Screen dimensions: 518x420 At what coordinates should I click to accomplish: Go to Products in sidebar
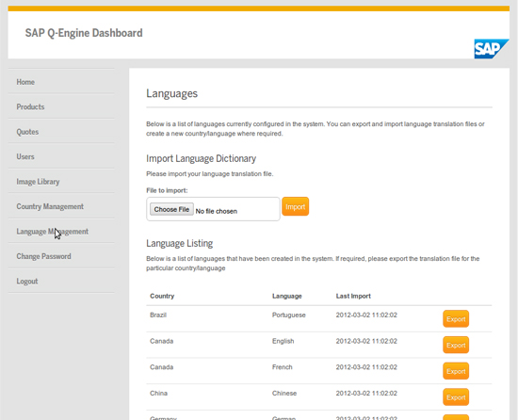(30, 106)
